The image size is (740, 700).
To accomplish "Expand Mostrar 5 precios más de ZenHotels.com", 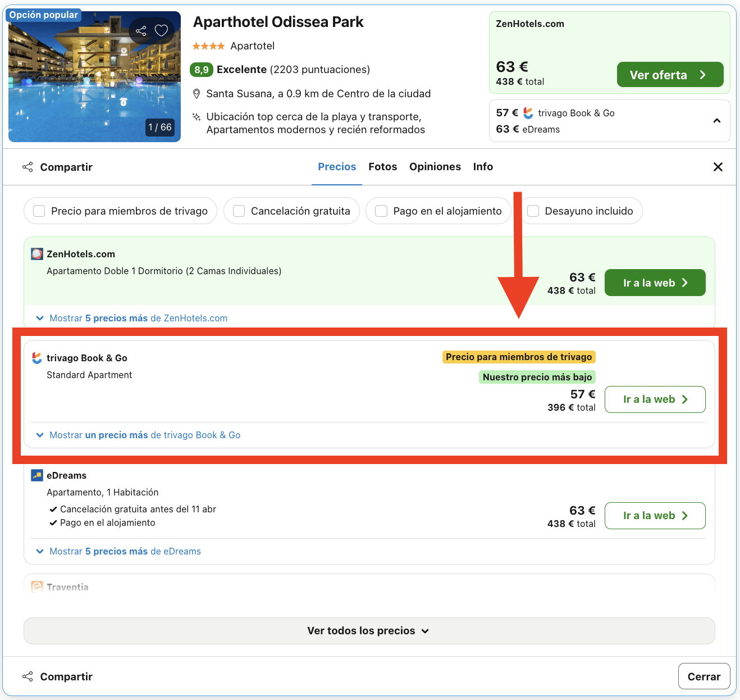I will click(132, 318).
